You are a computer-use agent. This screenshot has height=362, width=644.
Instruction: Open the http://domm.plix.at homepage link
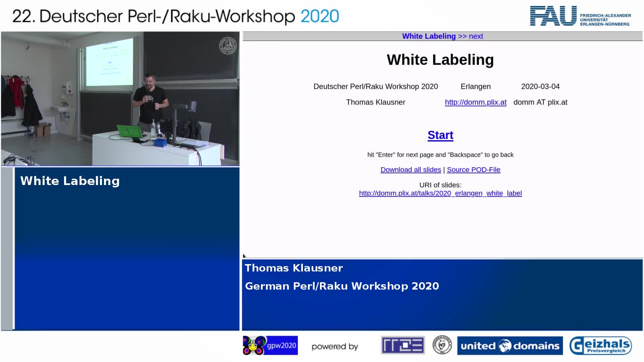(475, 102)
